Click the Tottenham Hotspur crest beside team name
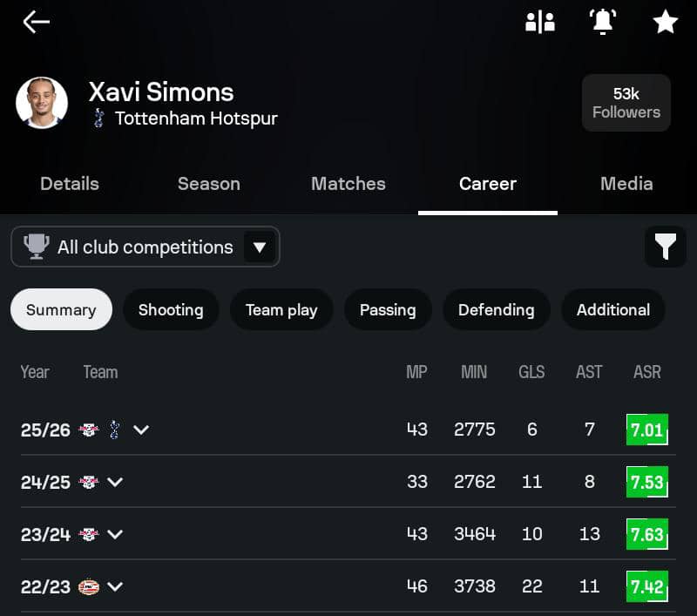The width and height of the screenshot is (697, 616). pos(99,118)
